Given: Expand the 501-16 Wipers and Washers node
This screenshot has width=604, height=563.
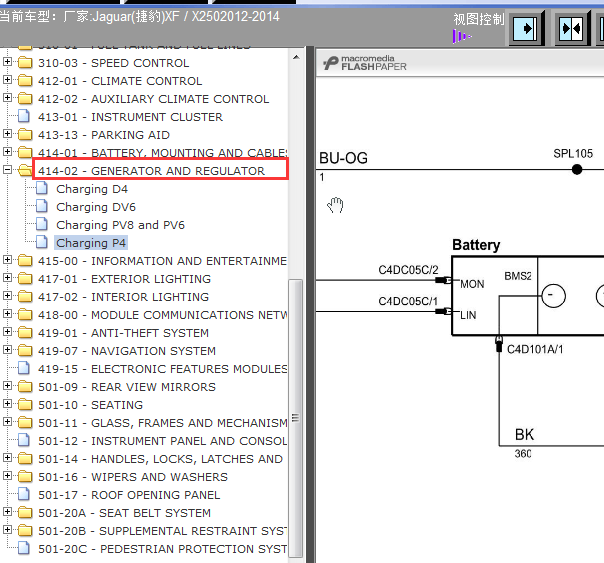Looking at the screenshot, I should (7, 476).
